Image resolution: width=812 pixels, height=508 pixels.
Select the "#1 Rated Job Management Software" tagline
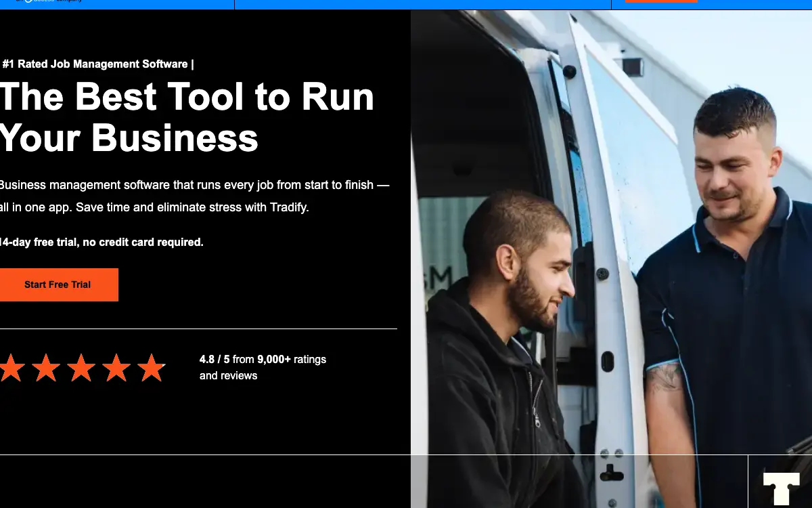pos(97,64)
